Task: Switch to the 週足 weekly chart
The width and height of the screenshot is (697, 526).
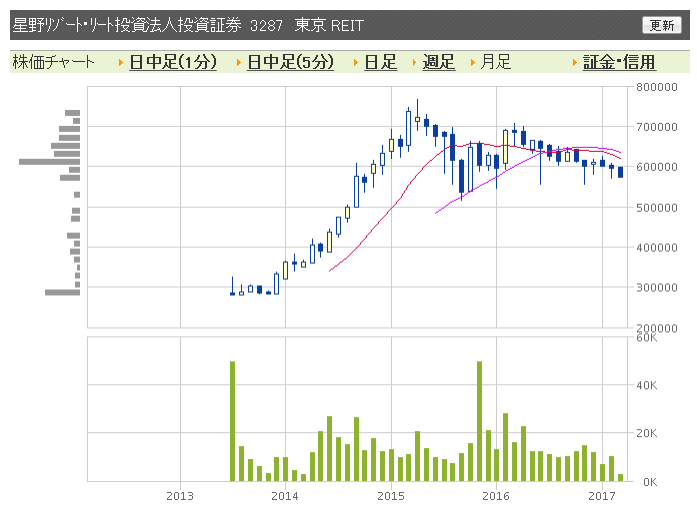Action: (x=439, y=62)
